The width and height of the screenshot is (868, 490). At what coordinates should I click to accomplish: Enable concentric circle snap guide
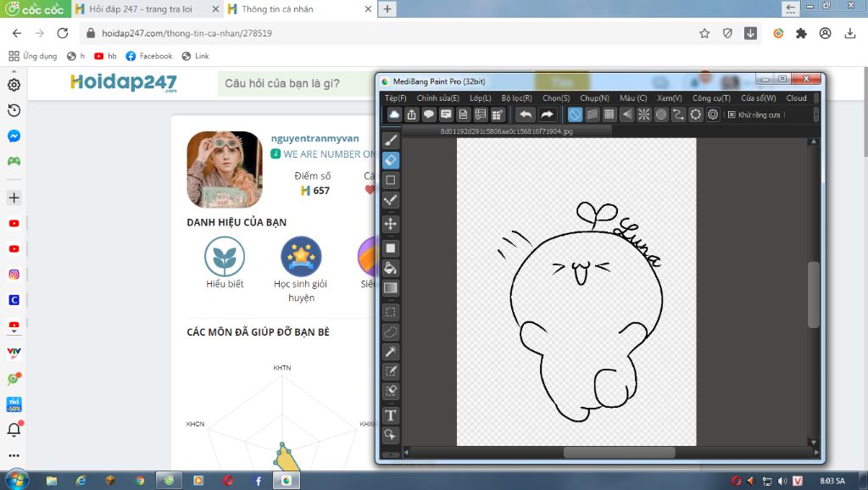(661, 114)
